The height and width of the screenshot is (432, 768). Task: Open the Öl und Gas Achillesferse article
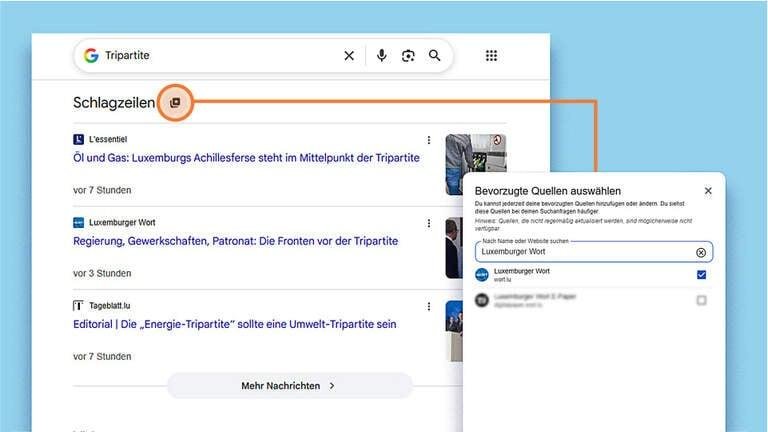pos(246,158)
